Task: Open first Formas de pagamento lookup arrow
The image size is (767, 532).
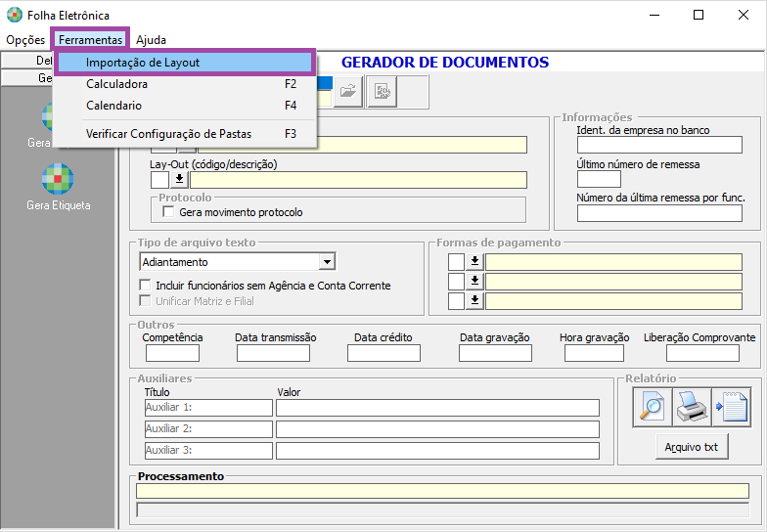Action: 475,261
